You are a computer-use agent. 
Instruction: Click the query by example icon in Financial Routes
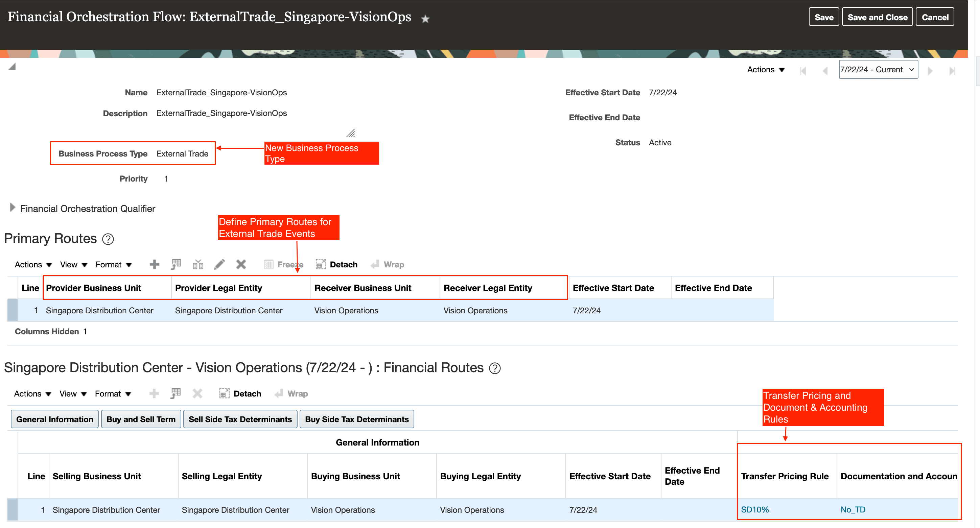176,393
